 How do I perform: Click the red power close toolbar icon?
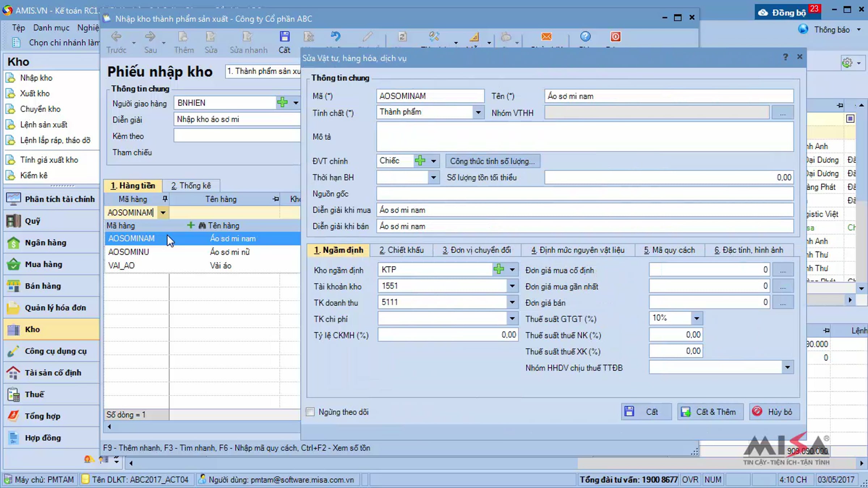point(616,37)
